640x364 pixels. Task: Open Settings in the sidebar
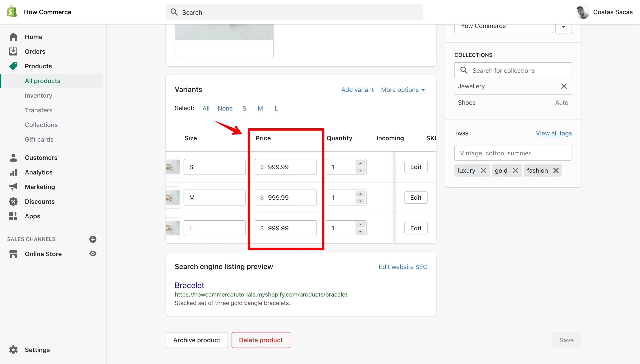click(x=37, y=350)
